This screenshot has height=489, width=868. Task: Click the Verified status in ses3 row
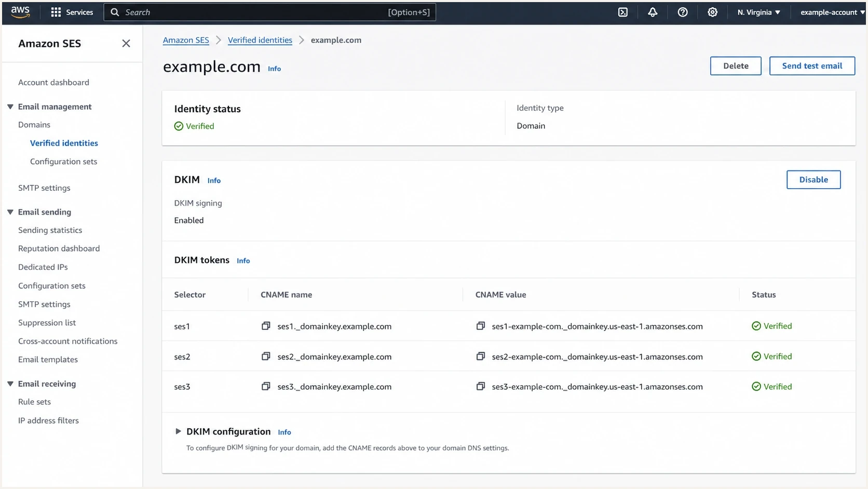coord(772,386)
